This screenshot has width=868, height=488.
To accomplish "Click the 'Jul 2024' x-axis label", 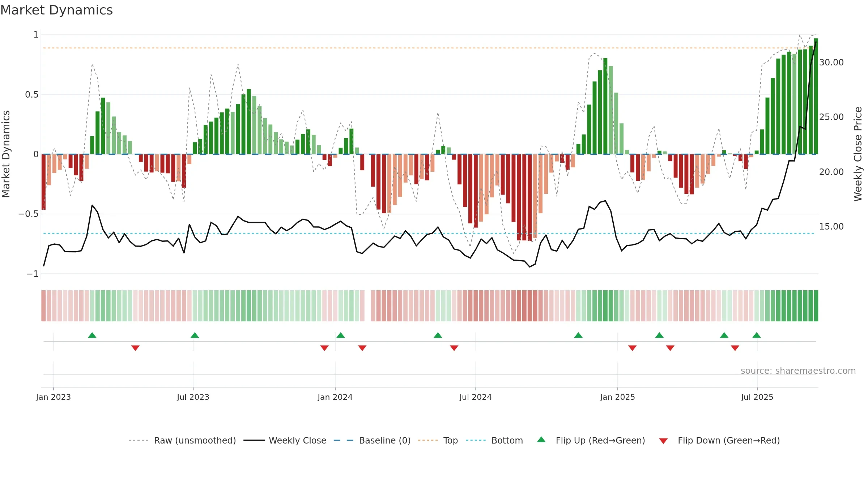I will point(476,397).
